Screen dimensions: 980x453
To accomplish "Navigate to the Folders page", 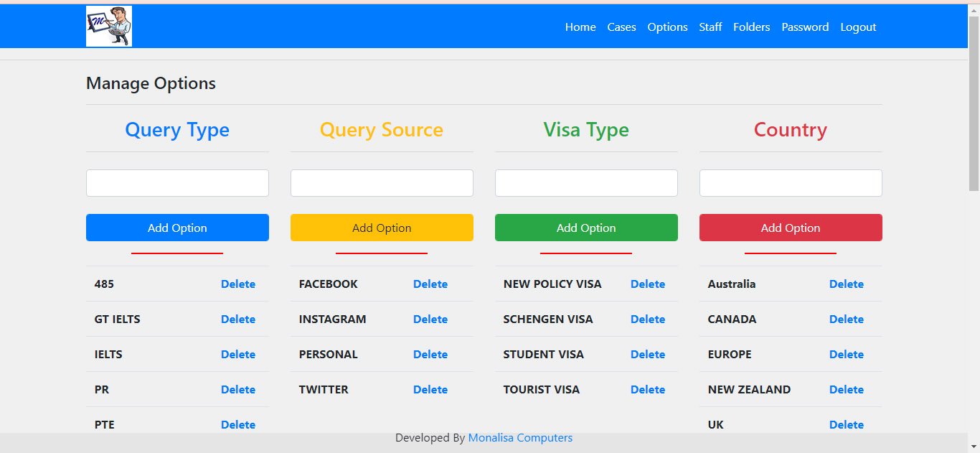I will (x=751, y=27).
